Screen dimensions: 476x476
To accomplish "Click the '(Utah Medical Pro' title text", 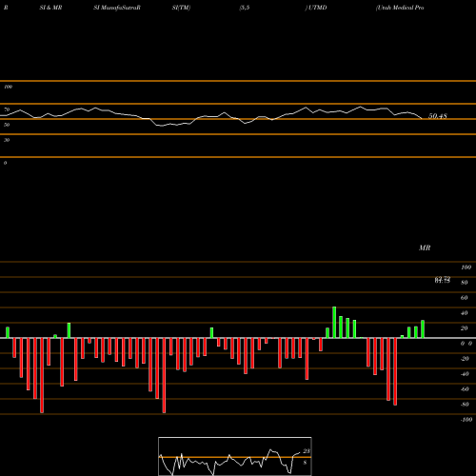I will (x=400, y=8).
